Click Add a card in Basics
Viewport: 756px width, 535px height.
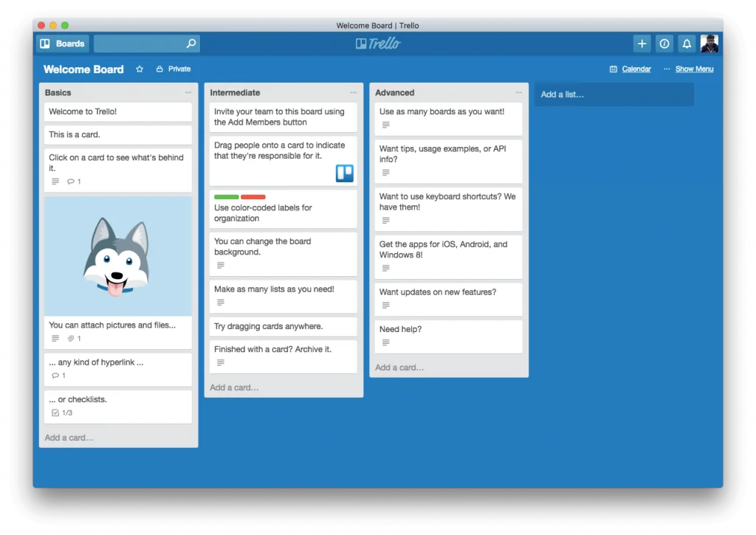pyautogui.click(x=69, y=438)
